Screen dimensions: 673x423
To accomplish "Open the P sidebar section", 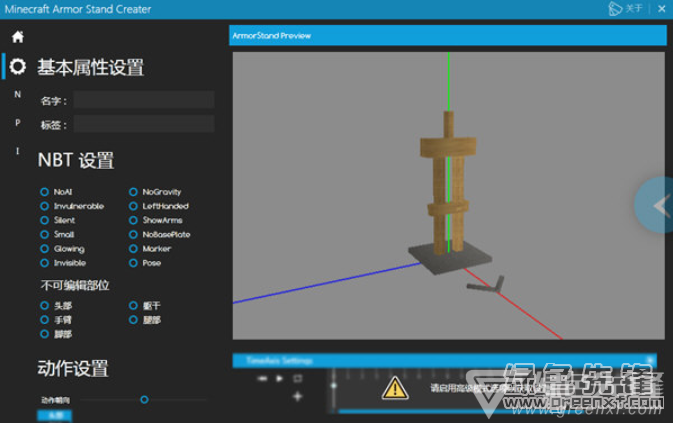I will tap(18, 123).
